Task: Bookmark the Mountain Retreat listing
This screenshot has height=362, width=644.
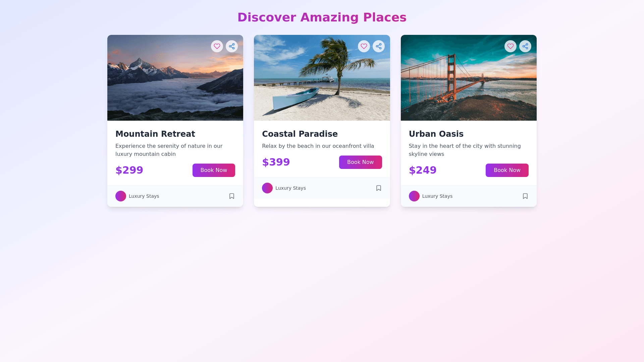Action: click(232, 196)
